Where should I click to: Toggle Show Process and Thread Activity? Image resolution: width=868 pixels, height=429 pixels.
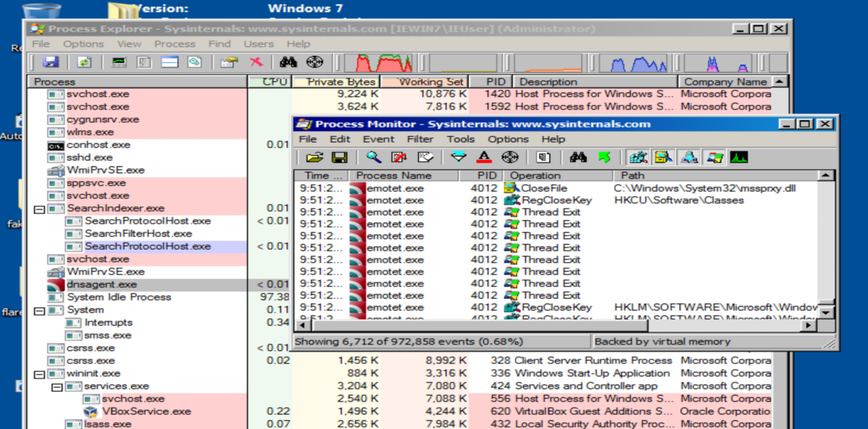(x=715, y=157)
